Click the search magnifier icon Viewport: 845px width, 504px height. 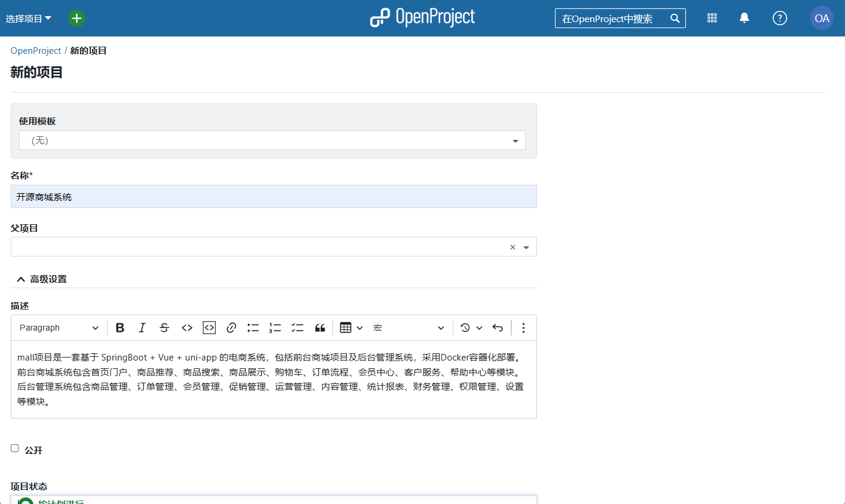click(675, 19)
